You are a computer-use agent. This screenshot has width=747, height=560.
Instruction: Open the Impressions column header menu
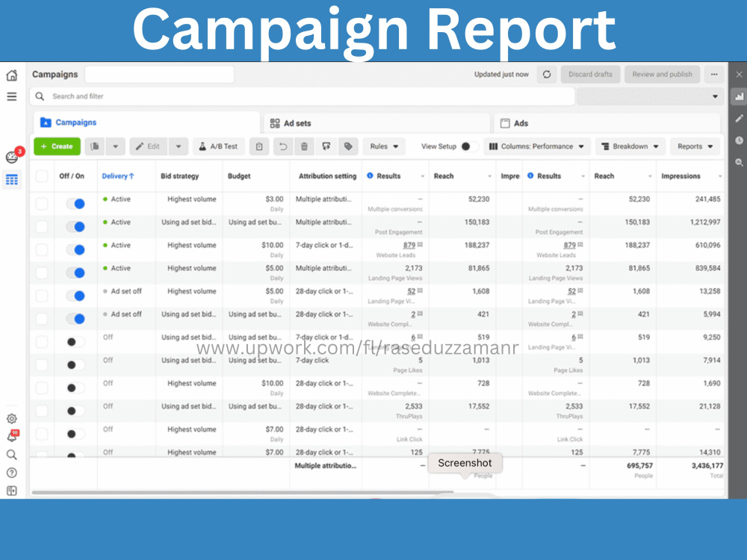point(720,176)
